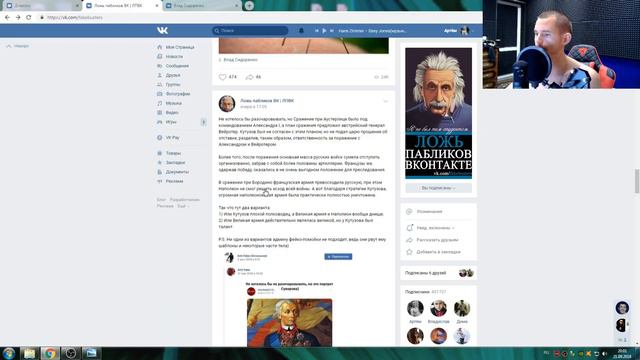Open the Артём profile menu in header

pyautogui.click(x=459, y=31)
